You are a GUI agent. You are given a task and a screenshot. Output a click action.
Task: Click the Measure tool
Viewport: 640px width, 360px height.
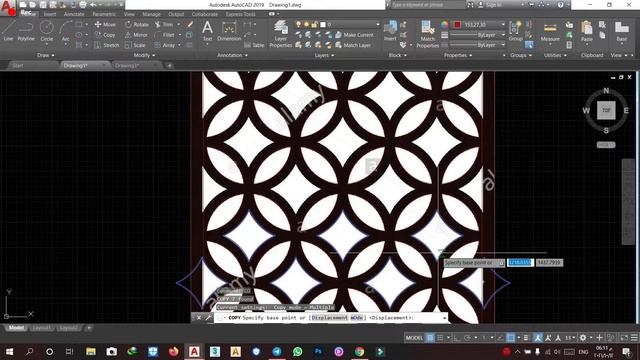[x=550, y=31]
